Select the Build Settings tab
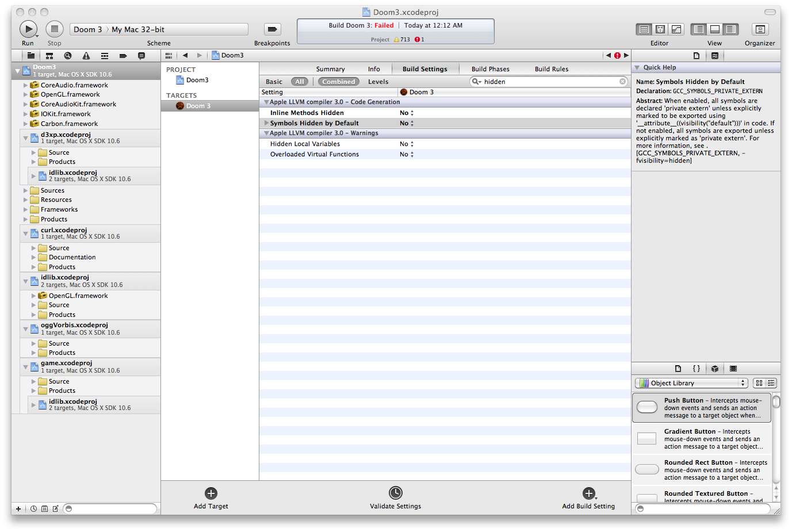Viewport: 792px width, 532px height. (x=425, y=69)
